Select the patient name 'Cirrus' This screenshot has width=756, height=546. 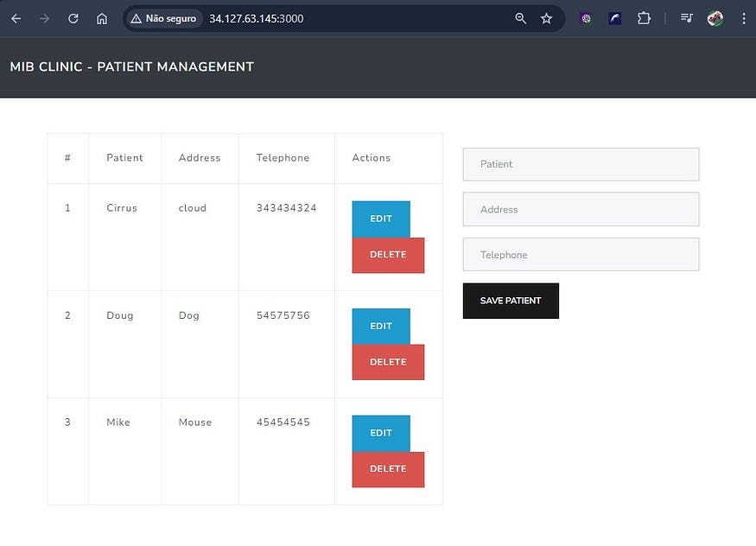(x=122, y=207)
